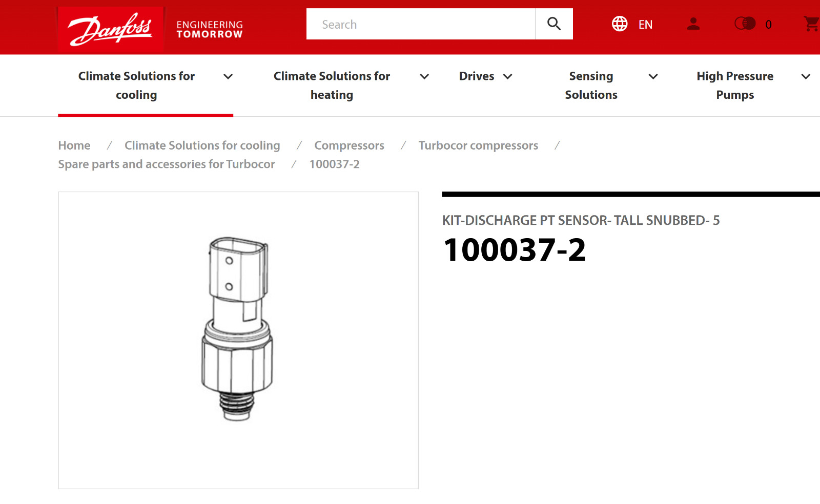Screen dimensions: 820x504
Task: Expand chevron beside Climate Solutions for heating
Action: 424,76
